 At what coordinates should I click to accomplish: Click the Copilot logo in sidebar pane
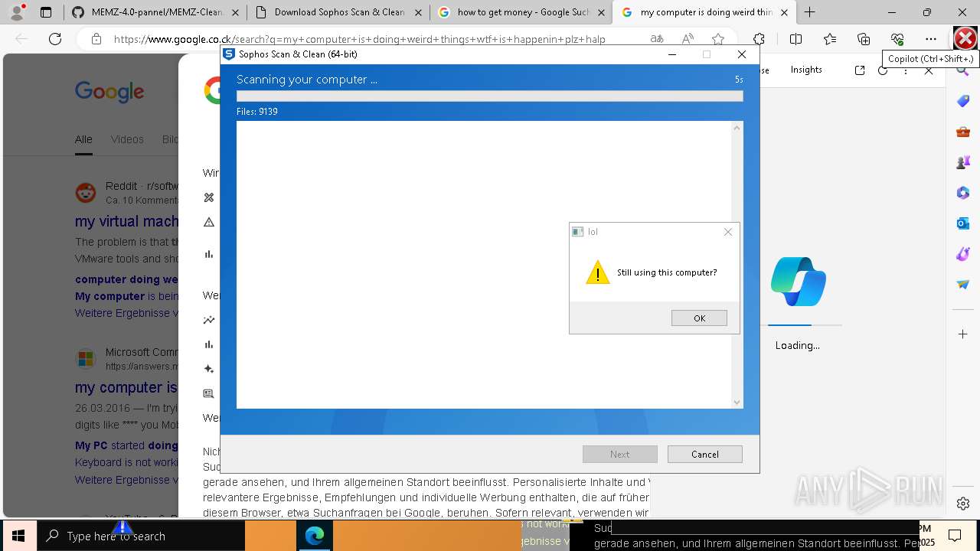pyautogui.click(x=798, y=282)
